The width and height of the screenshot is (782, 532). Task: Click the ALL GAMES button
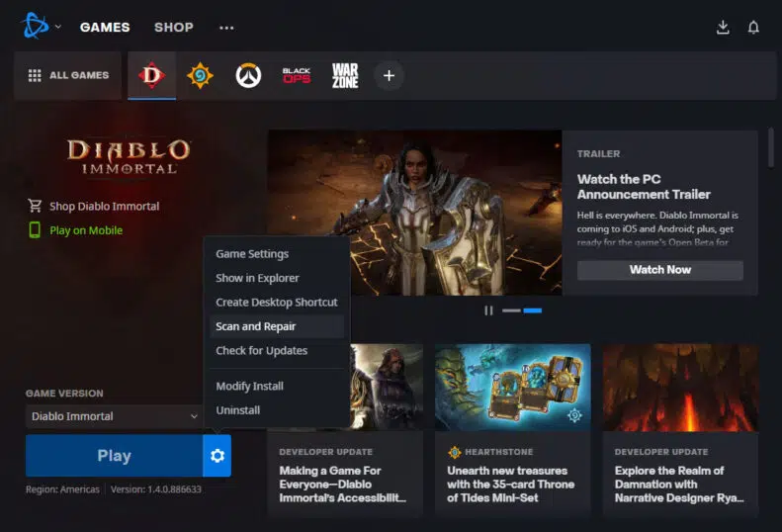pos(68,75)
